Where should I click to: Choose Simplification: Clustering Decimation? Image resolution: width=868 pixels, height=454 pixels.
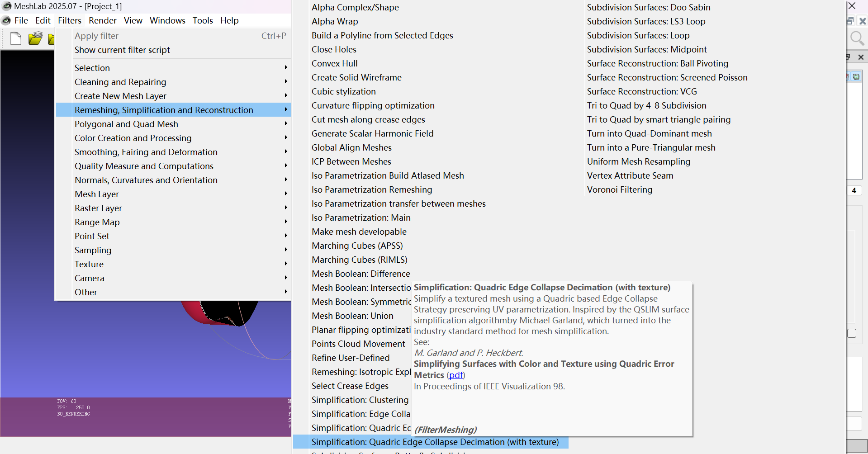click(x=360, y=400)
